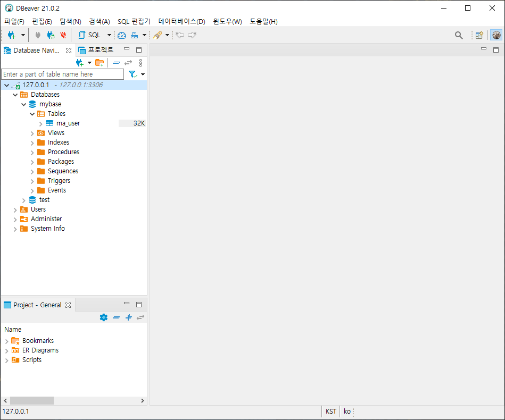Click the pencil-like tools icon in toolbar
This screenshot has width=505, height=420.
coord(158,35)
